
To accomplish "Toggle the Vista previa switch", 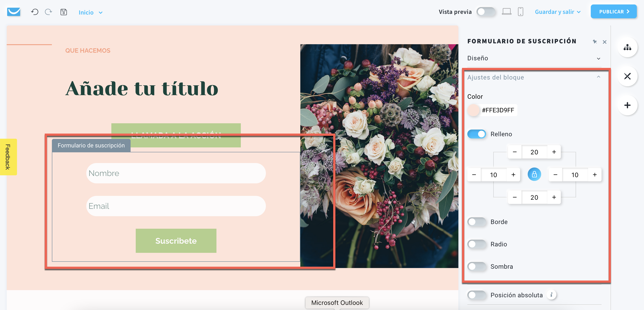I will [486, 12].
